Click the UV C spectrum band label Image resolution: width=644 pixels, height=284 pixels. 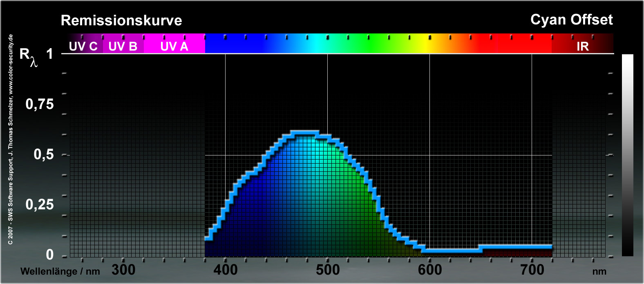[83, 46]
